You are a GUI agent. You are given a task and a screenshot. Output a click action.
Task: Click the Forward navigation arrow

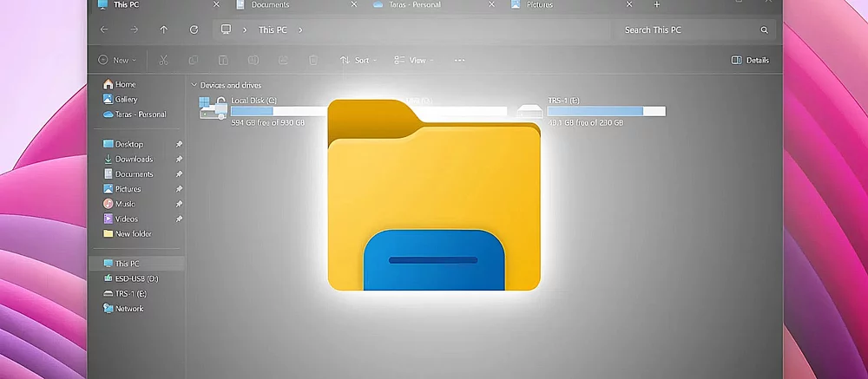134,29
